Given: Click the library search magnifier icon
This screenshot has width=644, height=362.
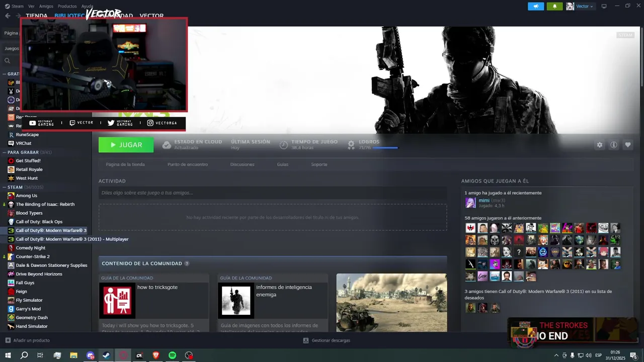Looking at the screenshot, I should (7, 61).
